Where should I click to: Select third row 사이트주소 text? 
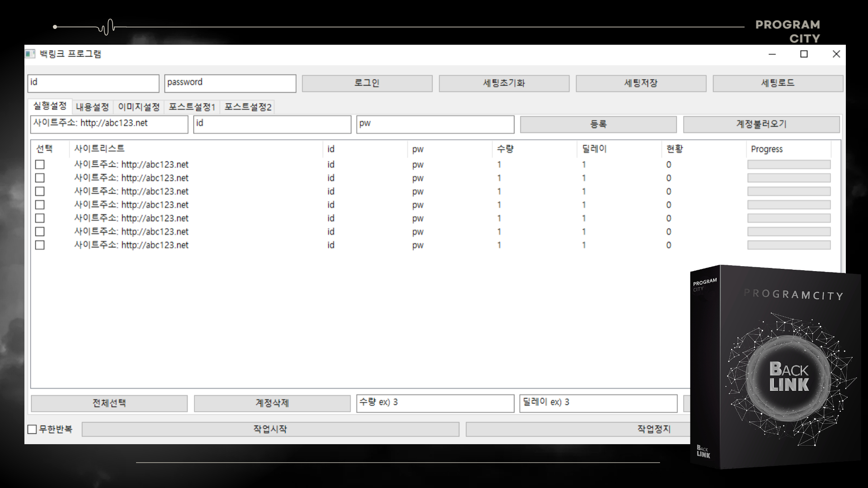(131, 192)
